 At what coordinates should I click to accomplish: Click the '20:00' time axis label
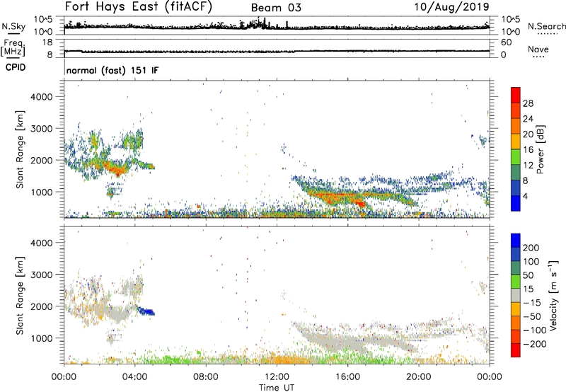[x=419, y=377]
